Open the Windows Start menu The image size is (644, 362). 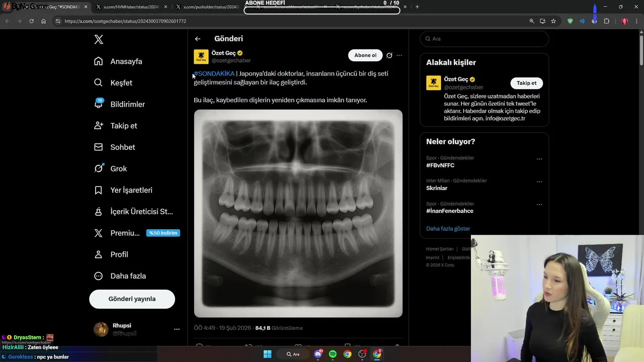267,354
